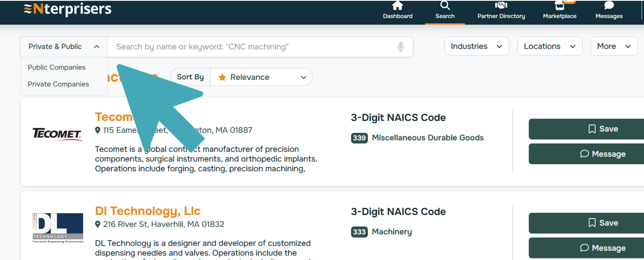The height and width of the screenshot is (260, 644).
Task: Open the Relevance sort dropdown
Action: (261, 77)
